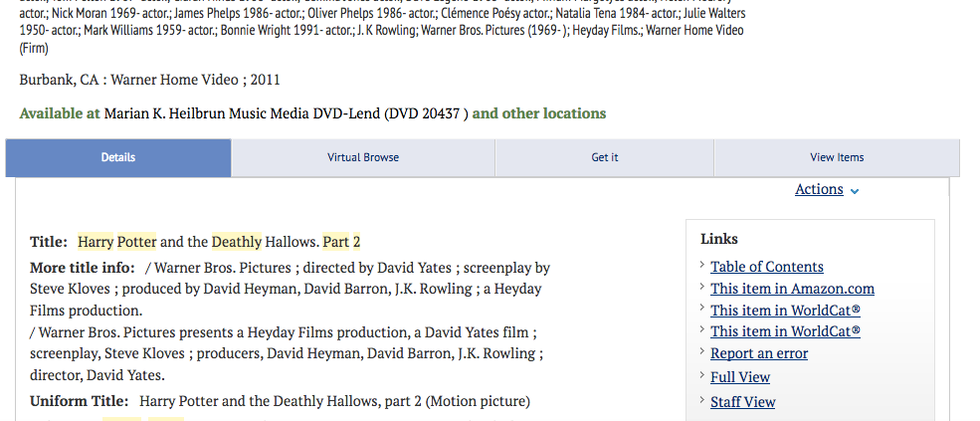
Task: Expand the Actions dropdown menu
Action: [819, 189]
